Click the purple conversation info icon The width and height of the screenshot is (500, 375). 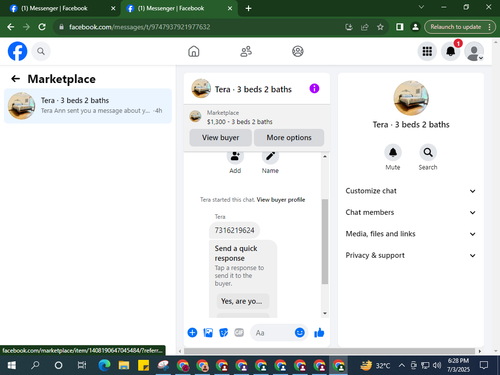click(x=314, y=88)
